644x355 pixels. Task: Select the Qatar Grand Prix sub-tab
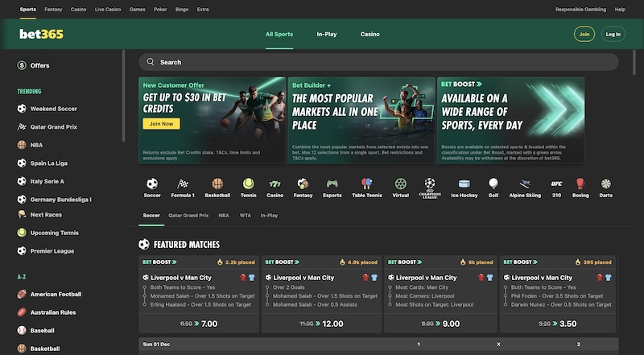[x=188, y=215]
